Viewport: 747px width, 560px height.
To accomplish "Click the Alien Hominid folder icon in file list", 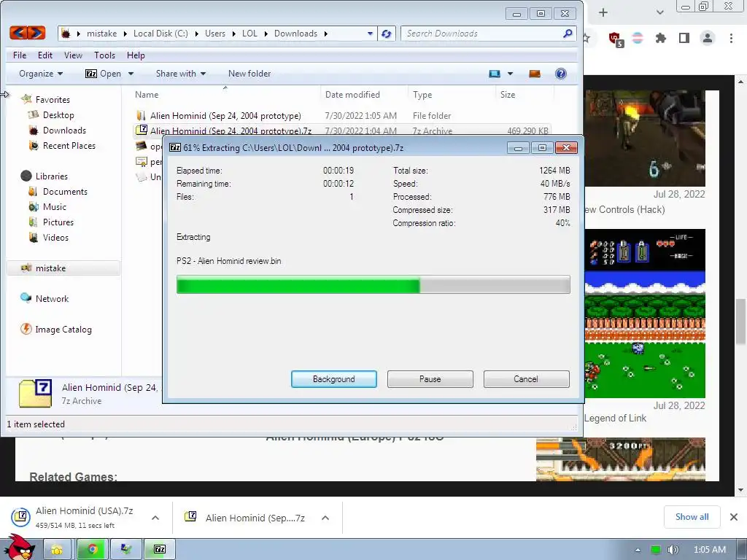I will coord(141,115).
